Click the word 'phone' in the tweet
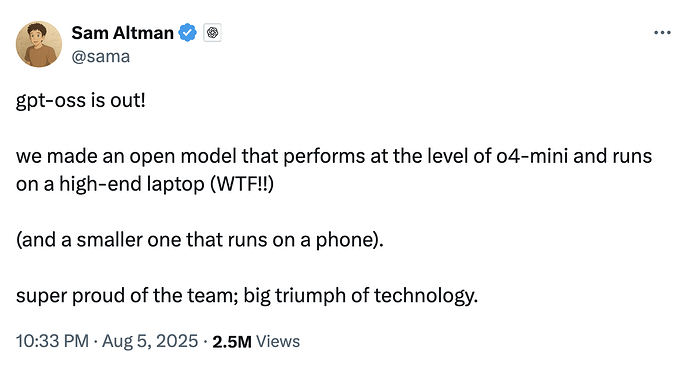690x371 pixels. coord(344,240)
